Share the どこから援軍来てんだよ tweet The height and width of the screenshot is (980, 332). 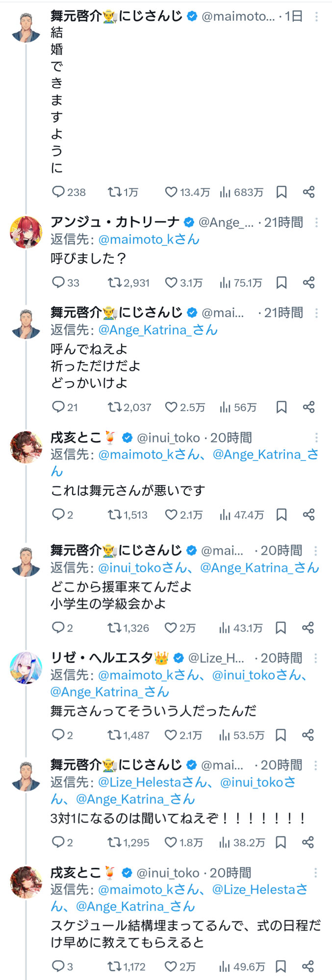308,628
